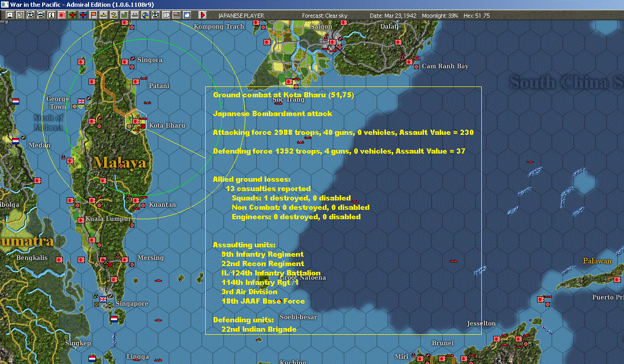Click '9th Infantry Regiment' in assaulting units
The height and width of the screenshot is (364, 624).
(263, 254)
